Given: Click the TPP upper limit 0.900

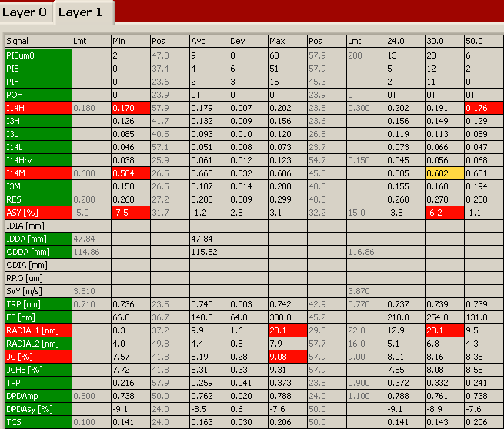Looking at the screenshot, I should [x=366, y=383].
